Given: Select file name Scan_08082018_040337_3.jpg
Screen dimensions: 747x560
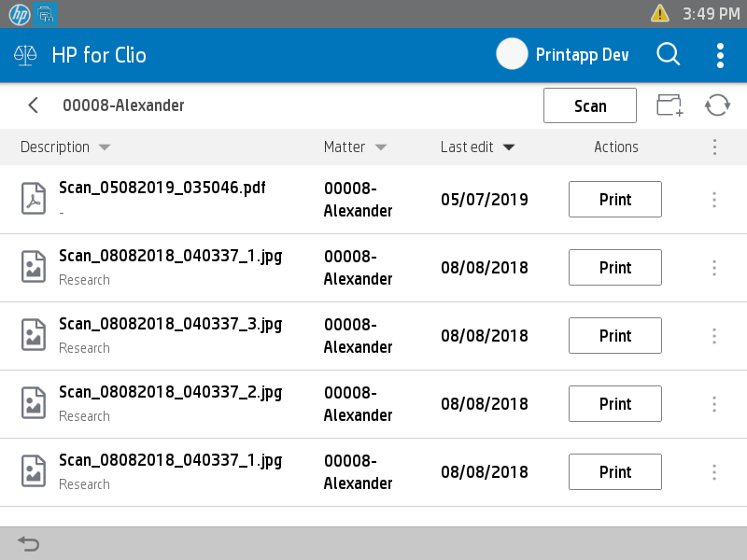Looking at the screenshot, I should click(171, 324).
